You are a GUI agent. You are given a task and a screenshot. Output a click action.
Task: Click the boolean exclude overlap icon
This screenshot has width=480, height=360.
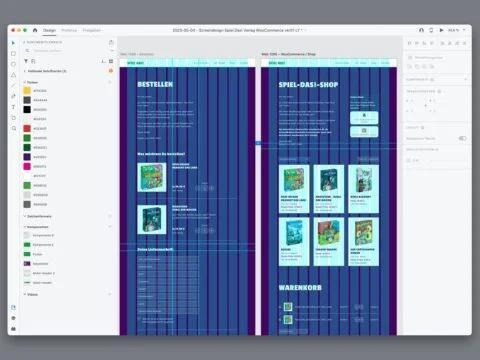click(432, 66)
